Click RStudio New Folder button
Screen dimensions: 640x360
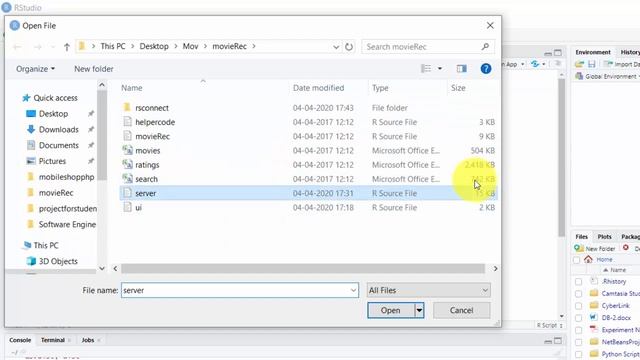pos(595,248)
